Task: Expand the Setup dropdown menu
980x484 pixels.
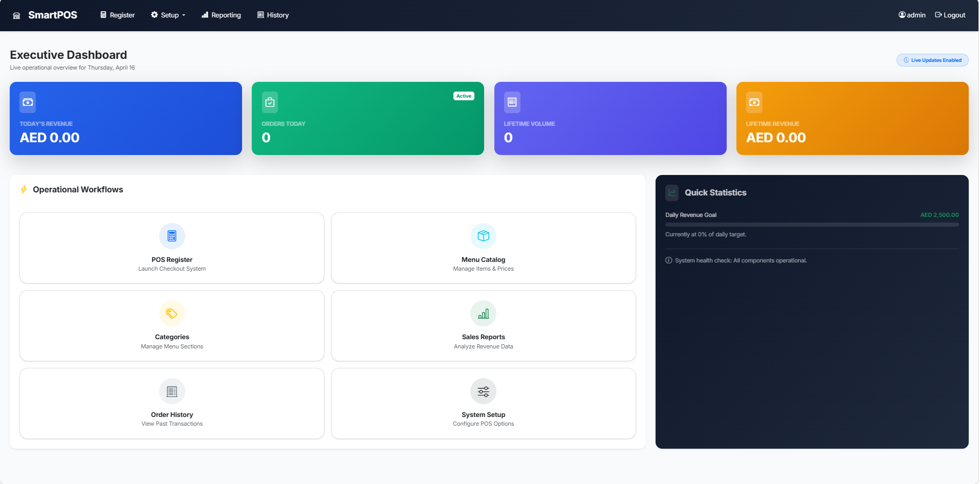Action: pyautogui.click(x=168, y=15)
